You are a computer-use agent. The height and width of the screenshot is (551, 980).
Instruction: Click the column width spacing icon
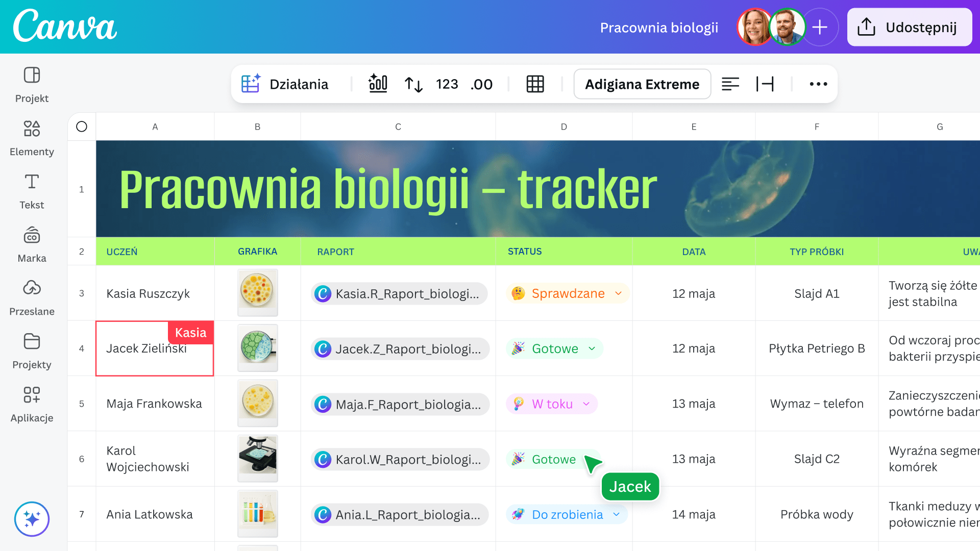765,84
